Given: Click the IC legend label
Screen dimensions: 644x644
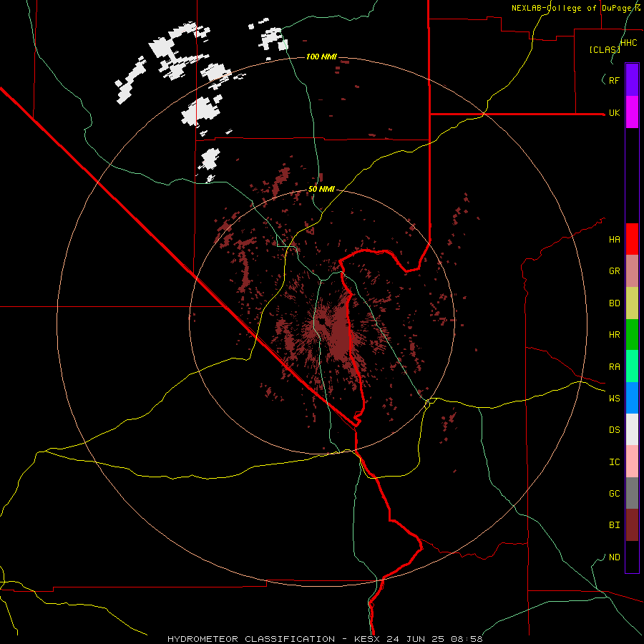Looking at the screenshot, I should point(615,462).
